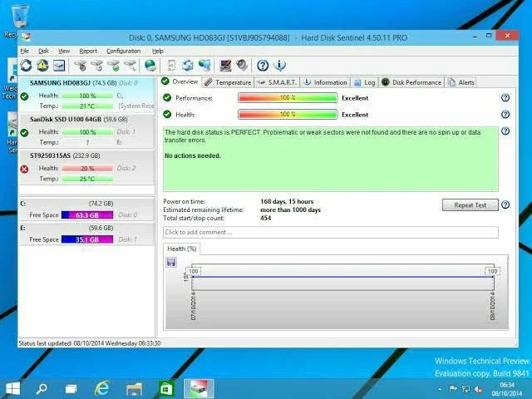Open the Store app from taskbar

tap(166, 389)
